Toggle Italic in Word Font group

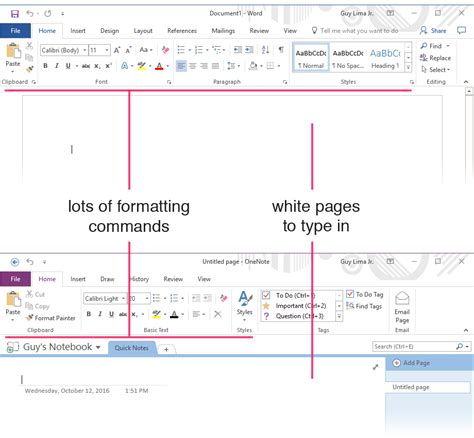tap(57, 66)
